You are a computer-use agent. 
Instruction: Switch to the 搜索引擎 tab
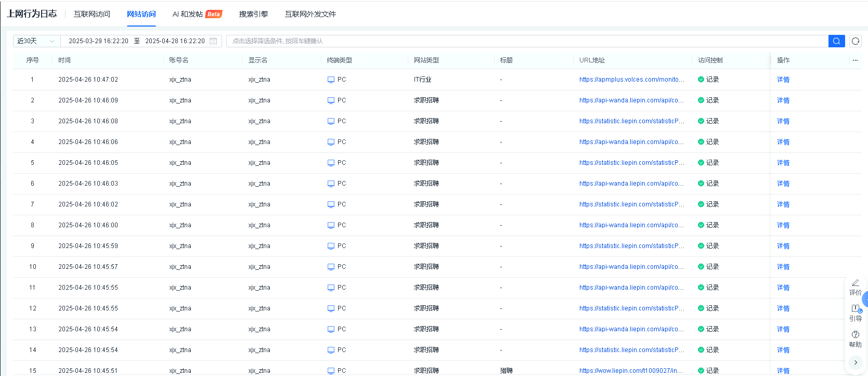coord(253,14)
